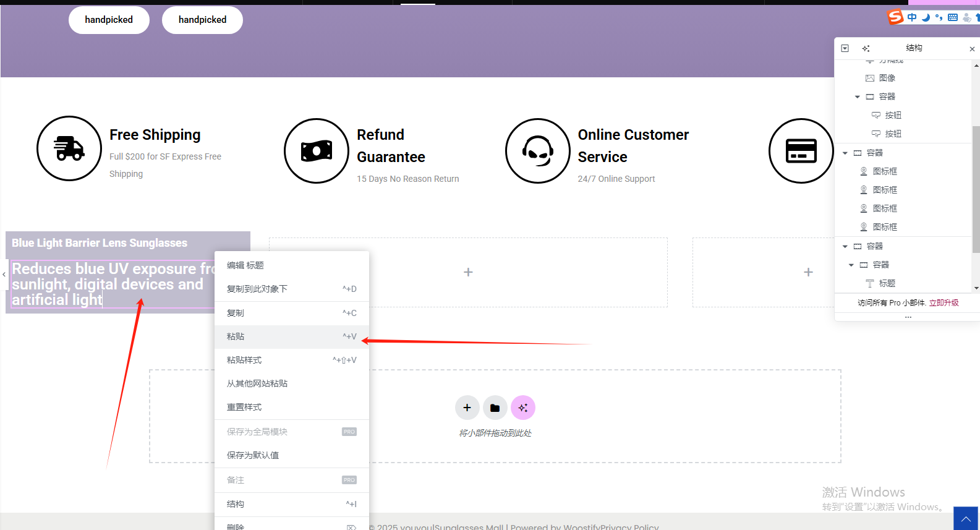Open the 立即升级 upgrade link

click(x=944, y=303)
